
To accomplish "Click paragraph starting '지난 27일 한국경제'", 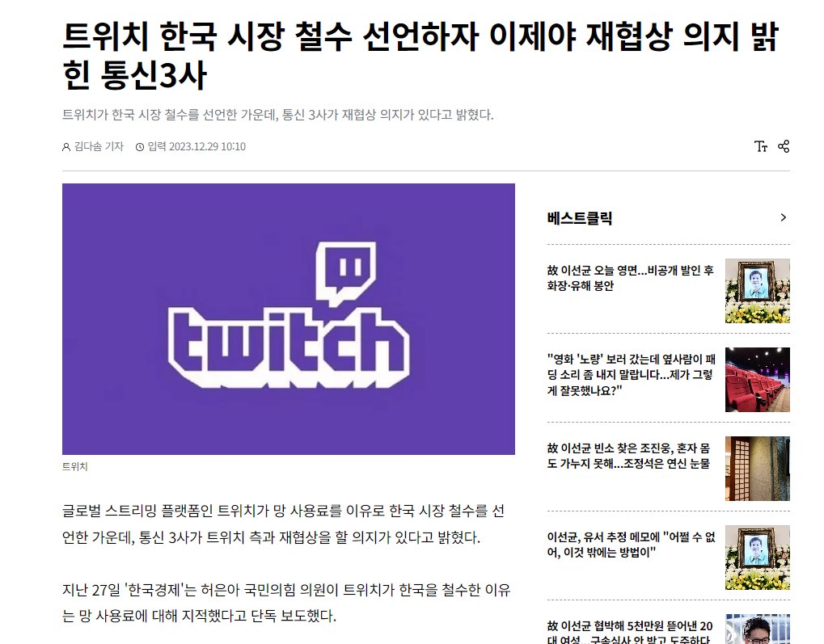I will tap(286, 603).
